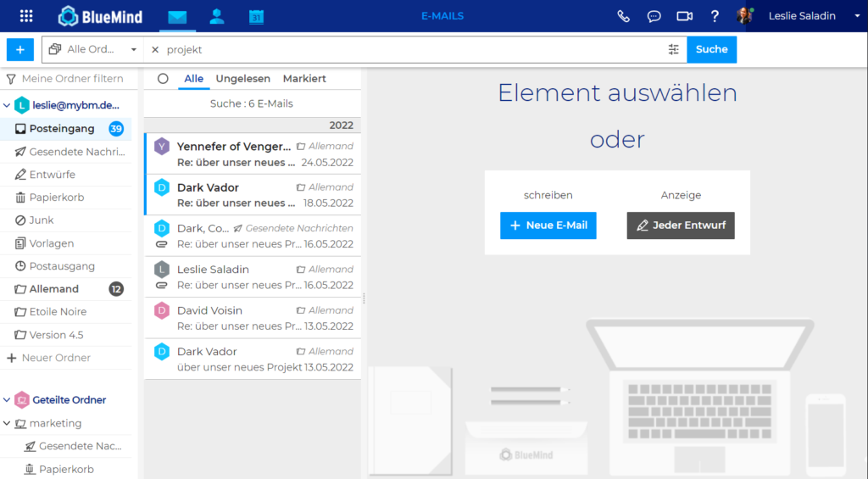Open Leslie Saladin user menu dropdown
Image resolution: width=868 pixels, height=479 pixels.
(x=855, y=16)
